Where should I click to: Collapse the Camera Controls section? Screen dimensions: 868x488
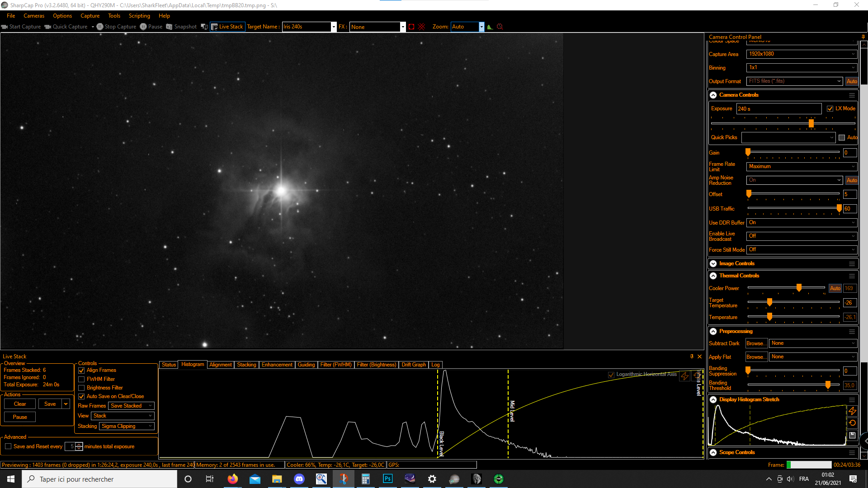713,95
